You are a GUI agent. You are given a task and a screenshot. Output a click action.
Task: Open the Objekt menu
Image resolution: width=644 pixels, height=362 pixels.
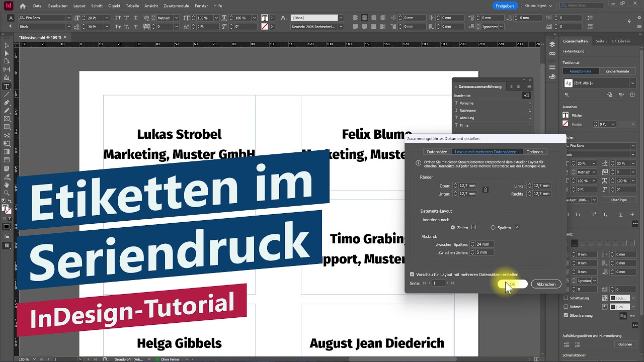(114, 6)
